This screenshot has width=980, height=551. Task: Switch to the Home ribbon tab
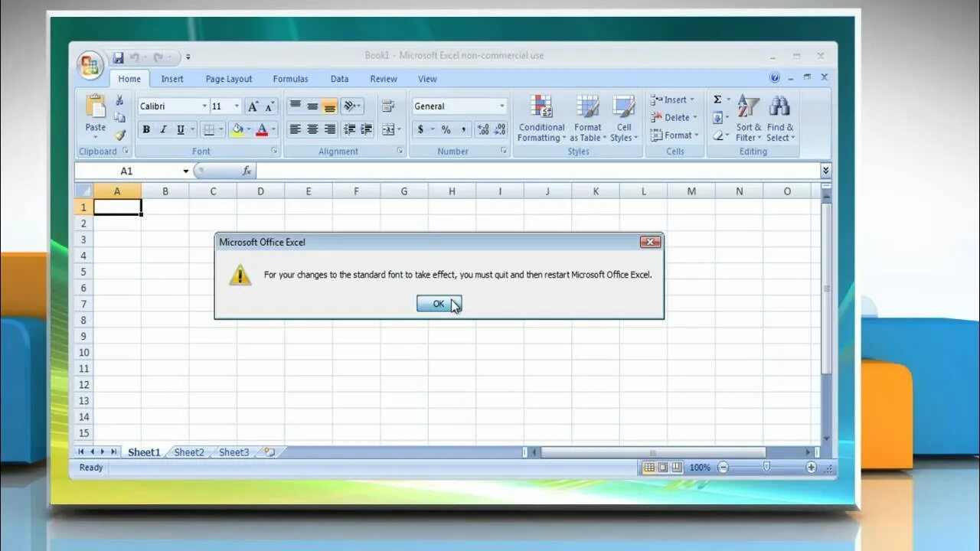(x=129, y=79)
